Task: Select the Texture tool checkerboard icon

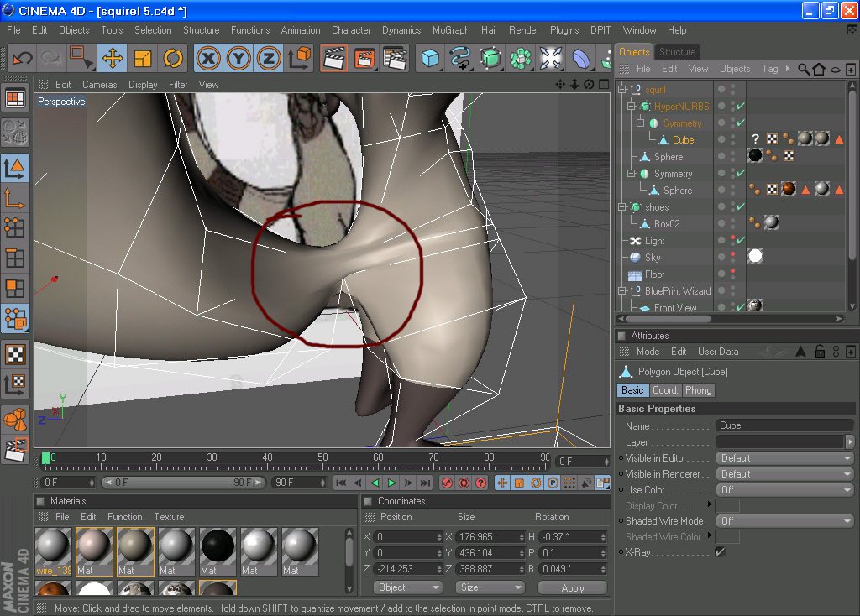Action: [x=15, y=355]
